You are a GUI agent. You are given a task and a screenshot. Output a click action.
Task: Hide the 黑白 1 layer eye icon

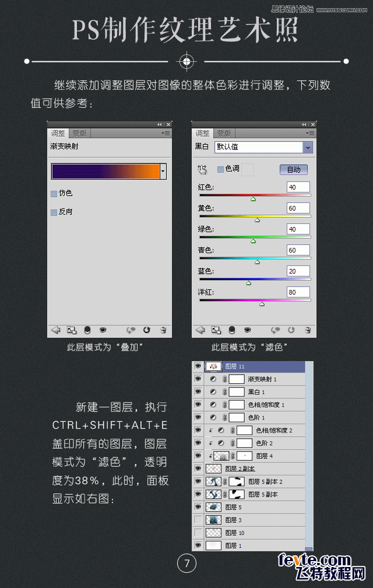click(x=198, y=392)
